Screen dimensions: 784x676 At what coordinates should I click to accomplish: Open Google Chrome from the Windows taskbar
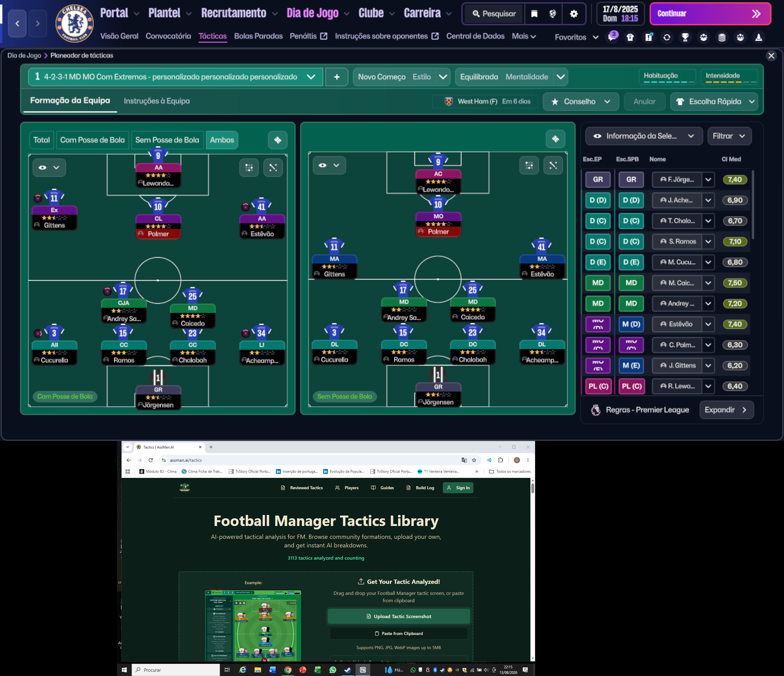point(288,670)
